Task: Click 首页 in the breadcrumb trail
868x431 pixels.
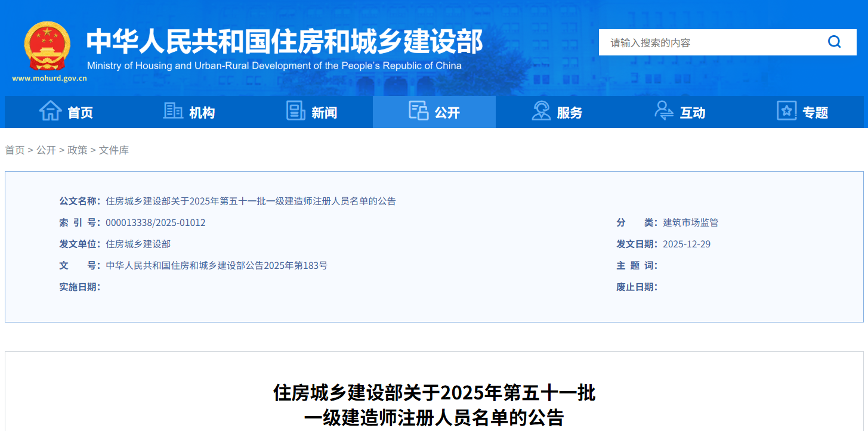Action: [15, 150]
